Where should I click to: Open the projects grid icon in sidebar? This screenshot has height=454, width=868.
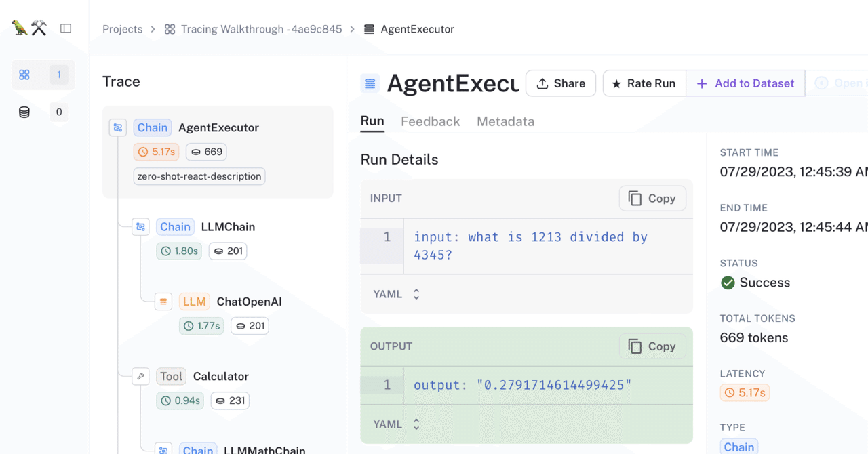point(24,75)
